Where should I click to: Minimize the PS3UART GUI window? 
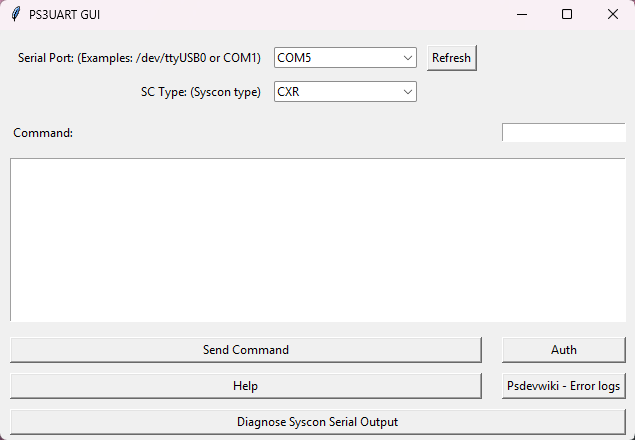tap(521, 15)
